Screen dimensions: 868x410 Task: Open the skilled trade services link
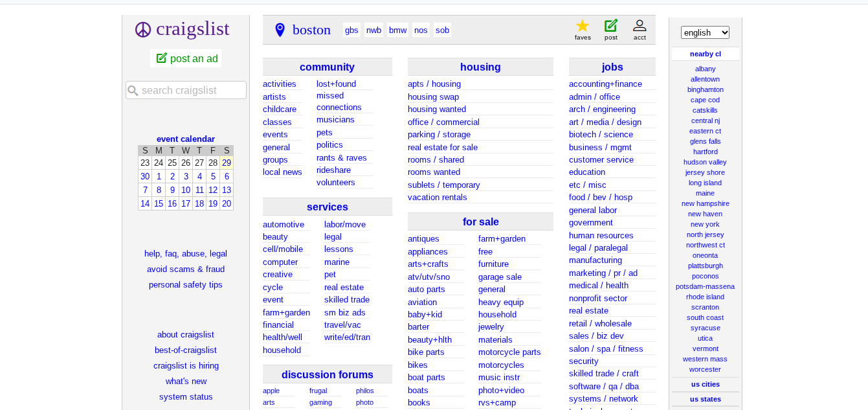pyautogui.click(x=347, y=300)
